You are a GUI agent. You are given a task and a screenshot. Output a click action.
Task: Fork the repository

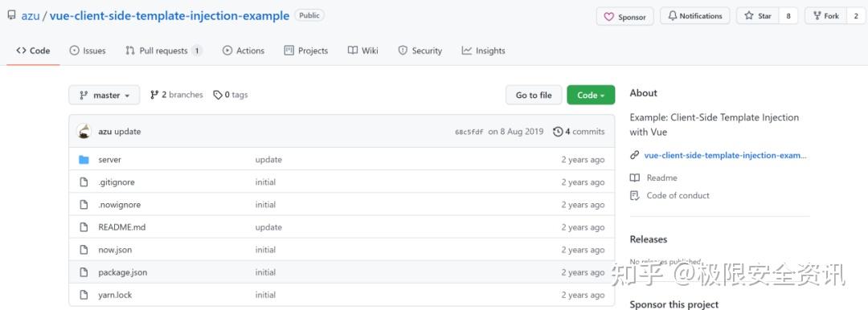[825, 16]
